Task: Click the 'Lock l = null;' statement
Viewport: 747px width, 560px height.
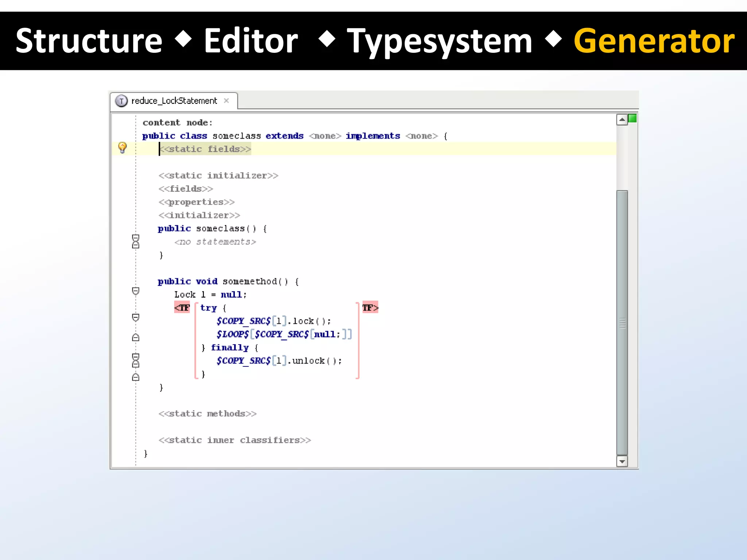Action: tap(210, 295)
